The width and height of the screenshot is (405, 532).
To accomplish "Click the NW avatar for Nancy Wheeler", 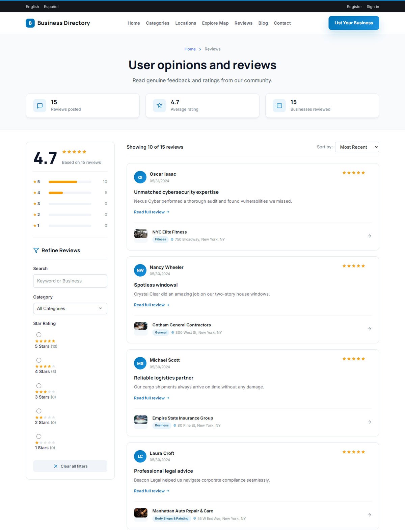I will [140, 270].
